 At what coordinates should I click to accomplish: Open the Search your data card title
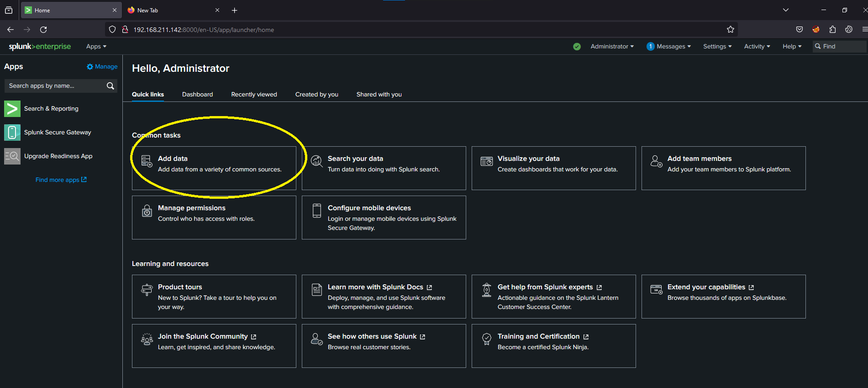[x=355, y=159]
